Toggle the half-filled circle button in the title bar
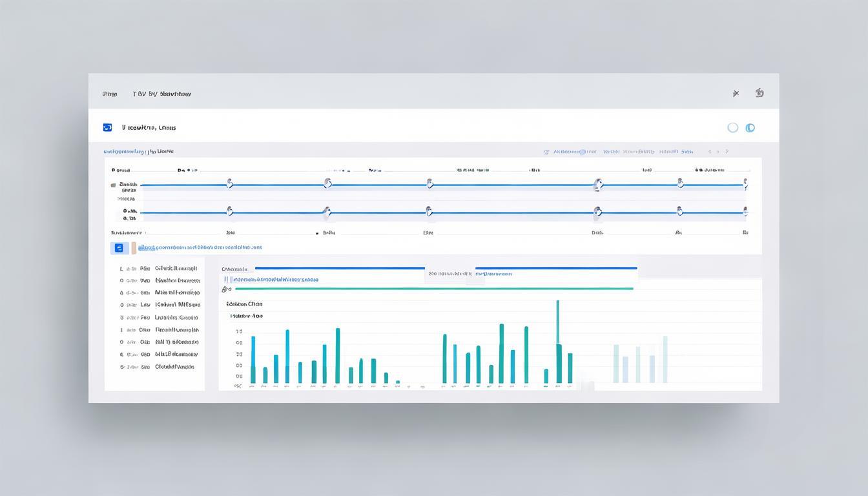868x496 pixels. coord(750,128)
